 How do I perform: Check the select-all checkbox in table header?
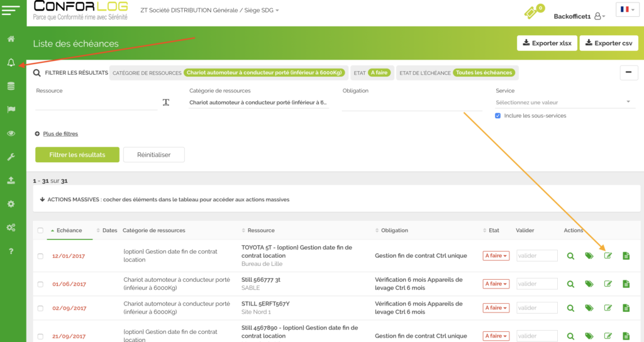coord(40,231)
